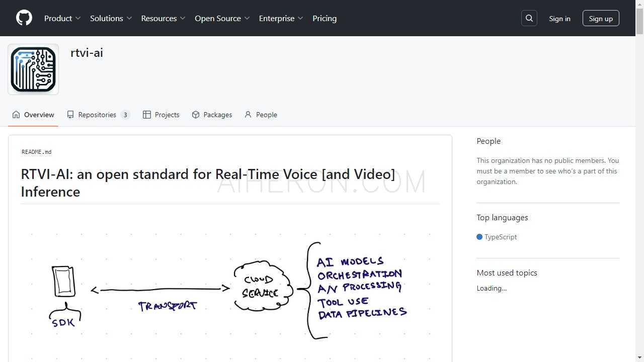Click the Projects table icon
644x362 pixels.
click(147, 115)
